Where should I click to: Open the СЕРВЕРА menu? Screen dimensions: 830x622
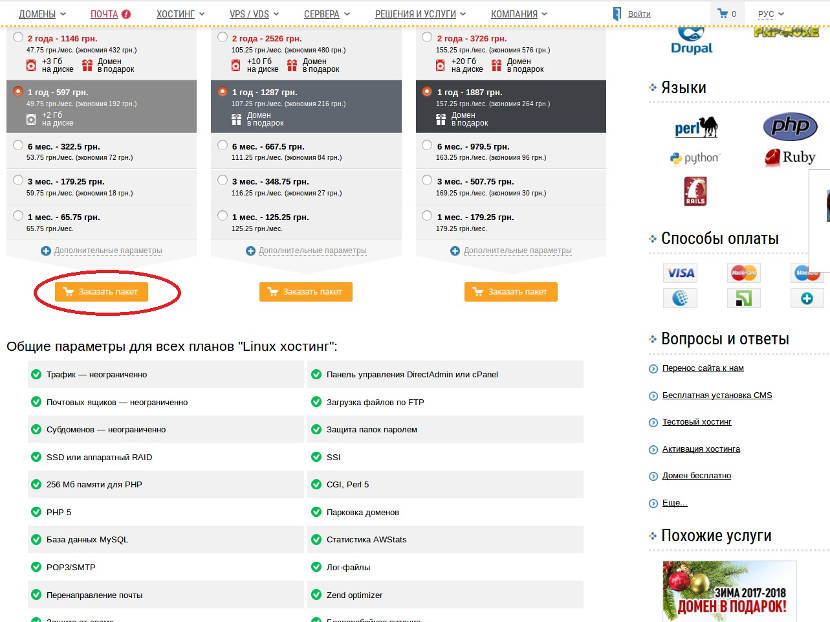pos(327,14)
